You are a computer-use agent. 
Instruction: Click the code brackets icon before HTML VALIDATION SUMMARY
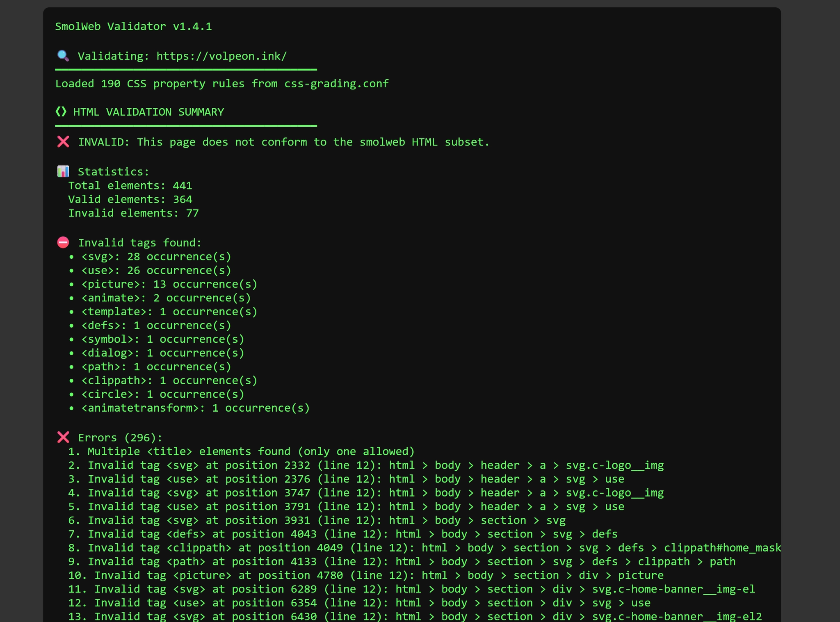pos(61,112)
